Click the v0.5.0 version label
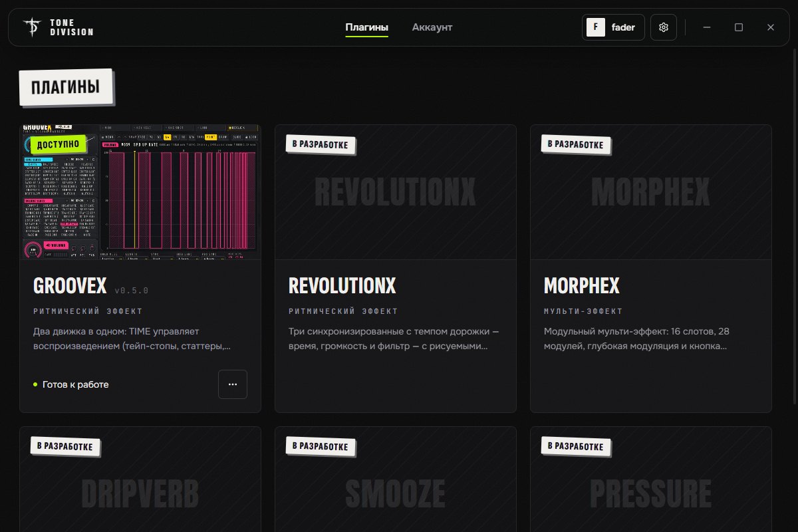Image resolution: width=798 pixels, height=532 pixels. tap(132, 291)
